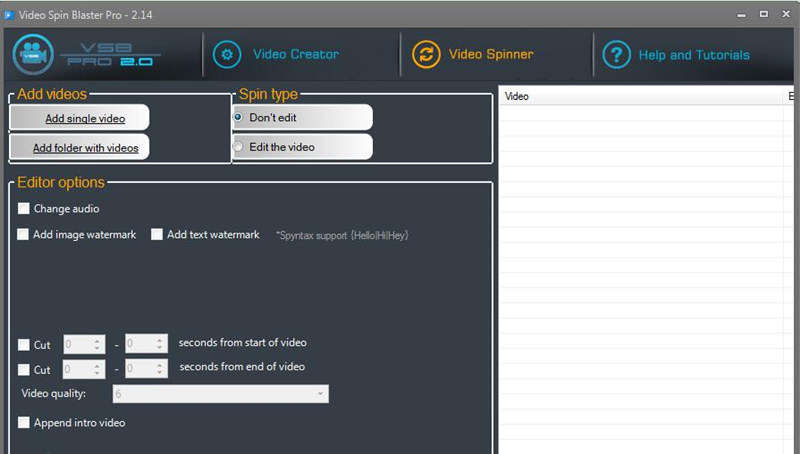
Task: Maximize the Video Spin Blaster window
Action: coord(764,14)
